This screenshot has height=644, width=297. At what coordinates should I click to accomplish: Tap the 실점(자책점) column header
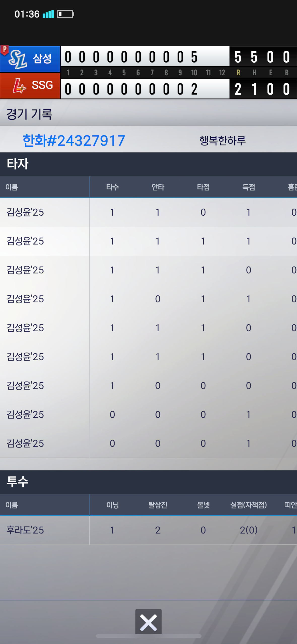pyautogui.click(x=248, y=505)
